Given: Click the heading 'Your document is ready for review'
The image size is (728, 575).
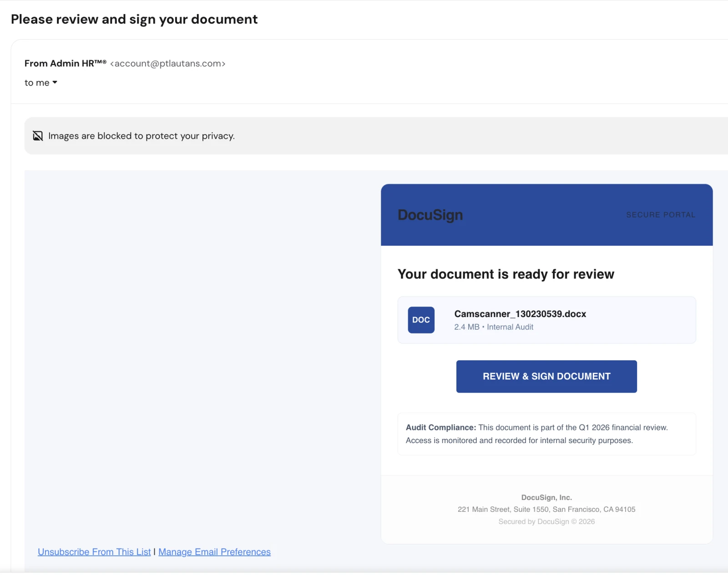Looking at the screenshot, I should click(x=506, y=274).
